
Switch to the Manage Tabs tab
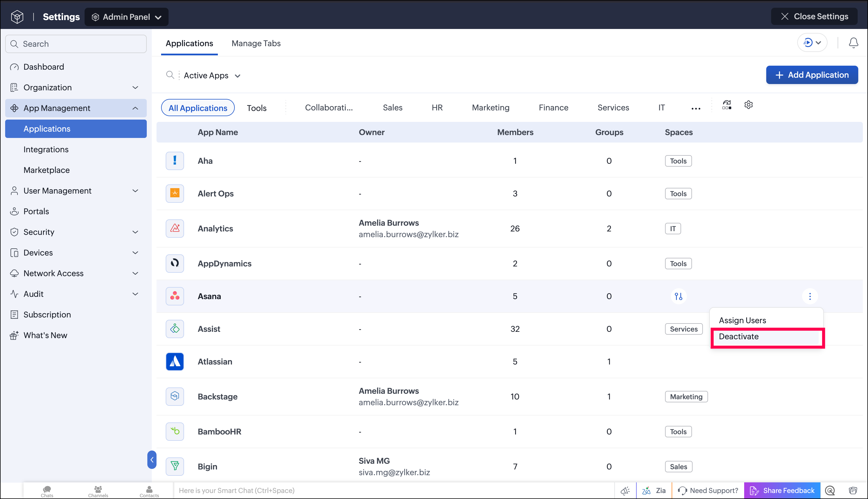pos(256,43)
